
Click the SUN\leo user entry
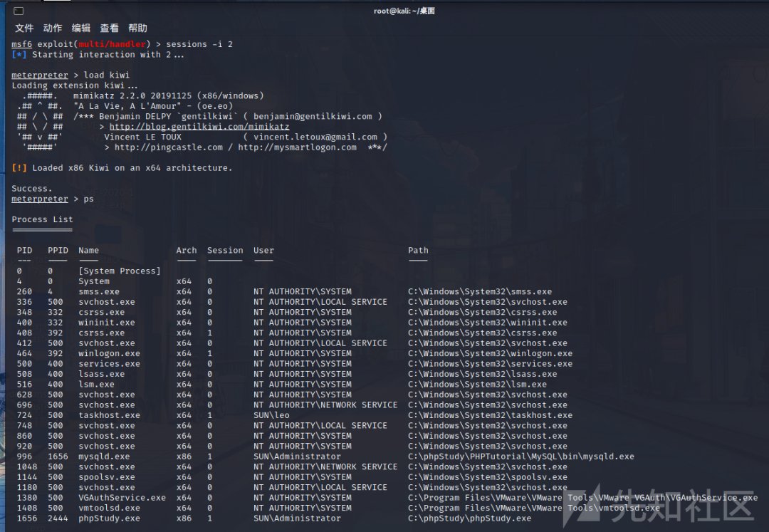point(272,414)
